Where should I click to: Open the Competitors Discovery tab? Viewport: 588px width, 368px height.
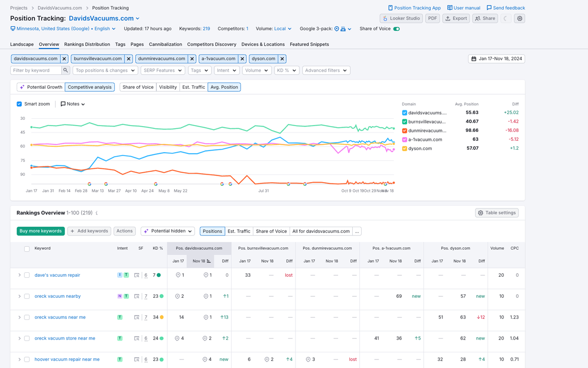click(x=212, y=44)
